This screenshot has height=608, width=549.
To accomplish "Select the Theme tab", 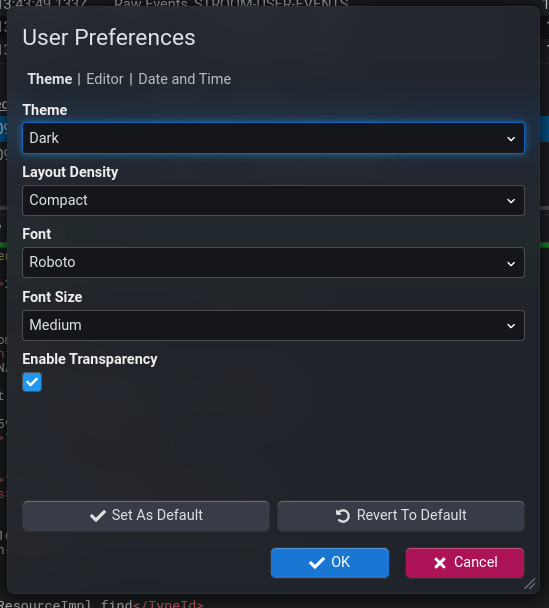I will (x=50, y=79).
